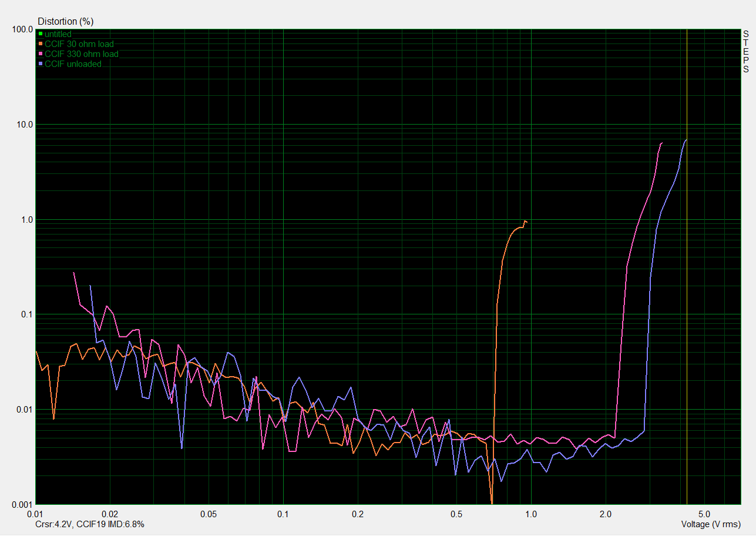Click the blue unloaded legend color square

(41, 64)
